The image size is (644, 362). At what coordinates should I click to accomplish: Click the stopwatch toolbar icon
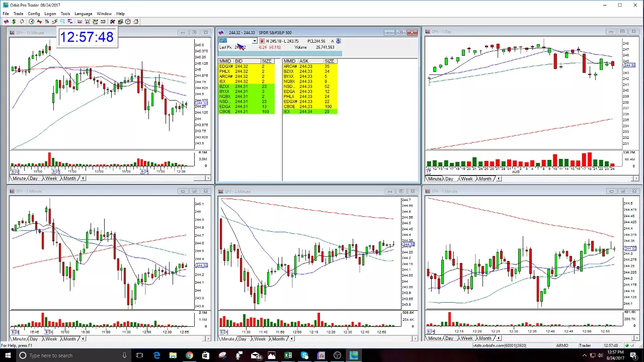coord(128,22)
